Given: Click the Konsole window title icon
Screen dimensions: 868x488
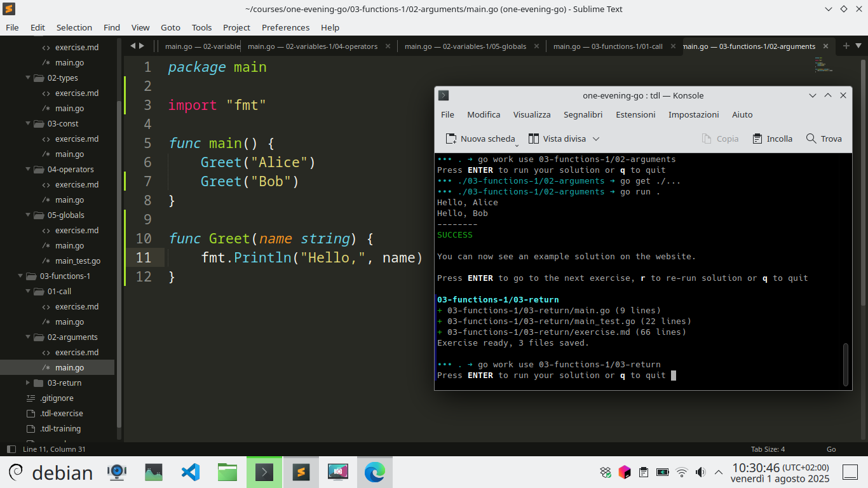Looking at the screenshot, I should pyautogui.click(x=444, y=95).
